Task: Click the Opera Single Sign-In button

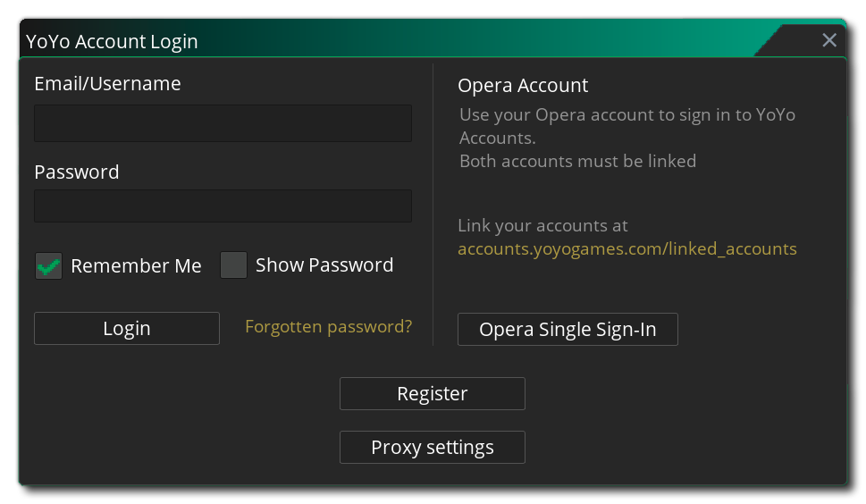Action: (x=568, y=330)
